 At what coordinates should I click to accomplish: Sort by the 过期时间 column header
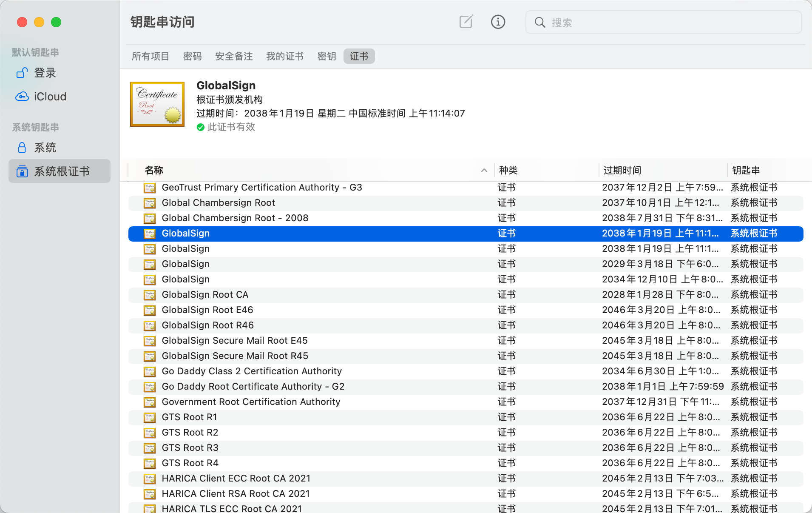[x=622, y=170]
